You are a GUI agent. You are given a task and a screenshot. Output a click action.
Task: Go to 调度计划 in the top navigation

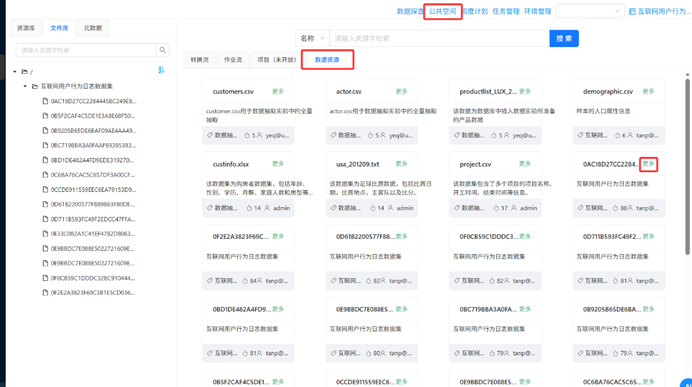pyautogui.click(x=474, y=11)
